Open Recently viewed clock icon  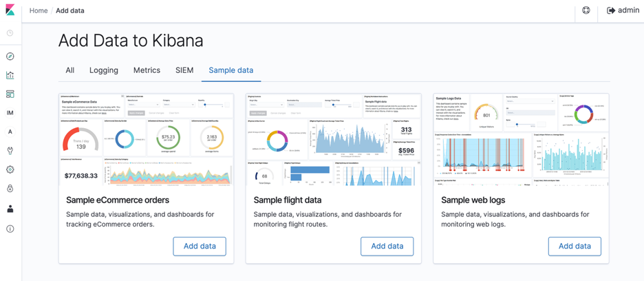click(10, 33)
